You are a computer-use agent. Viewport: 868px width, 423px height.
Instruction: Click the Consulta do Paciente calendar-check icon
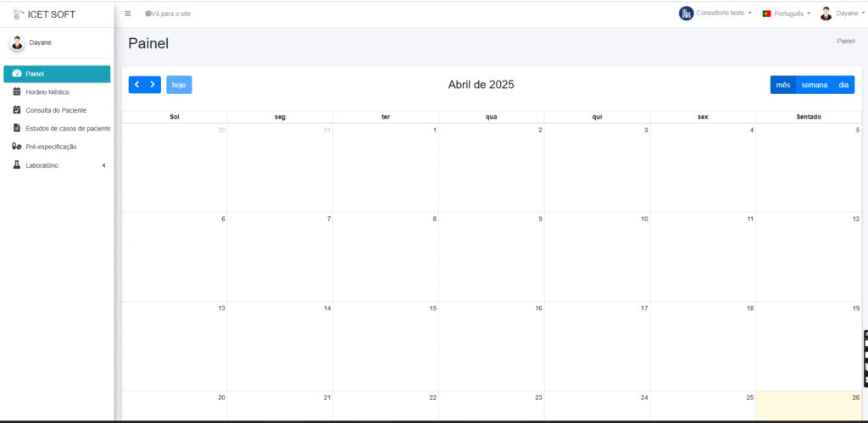coord(17,109)
